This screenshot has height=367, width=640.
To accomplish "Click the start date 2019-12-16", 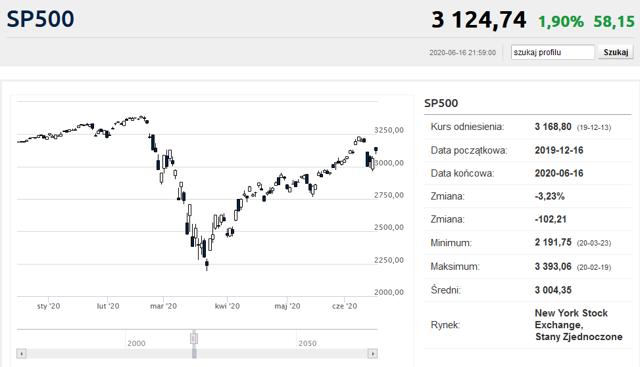I will (x=559, y=150).
